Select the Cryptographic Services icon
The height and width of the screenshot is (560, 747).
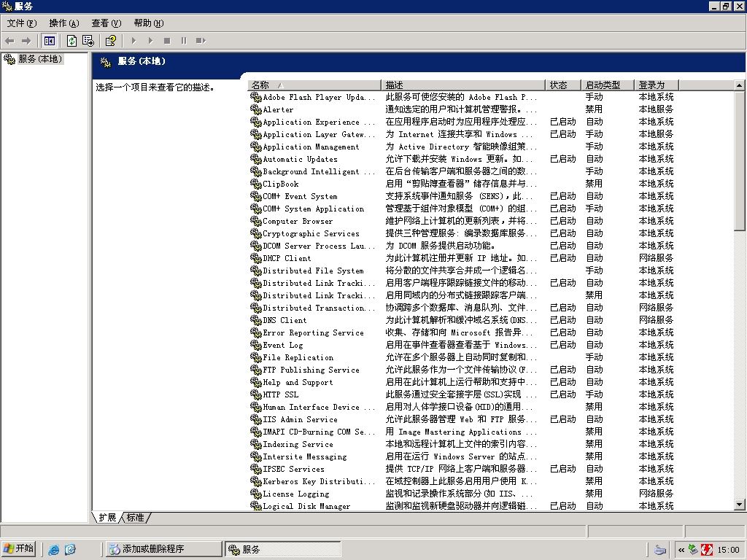pyautogui.click(x=256, y=233)
